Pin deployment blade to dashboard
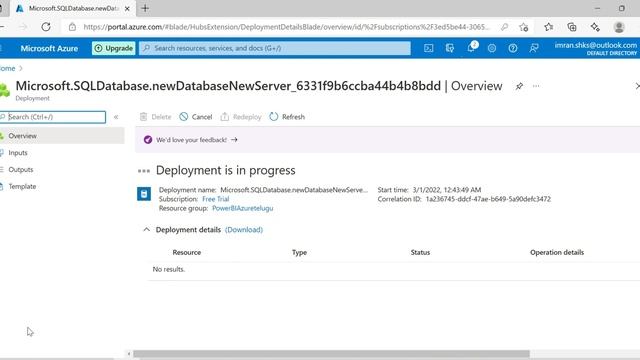The image size is (640, 360). 519,86
